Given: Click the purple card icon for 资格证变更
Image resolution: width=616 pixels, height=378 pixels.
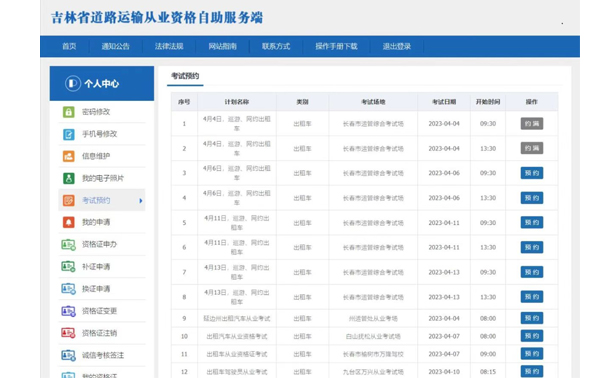Looking at the screenshot, I should pyautogui.click(x=68, y=311).
